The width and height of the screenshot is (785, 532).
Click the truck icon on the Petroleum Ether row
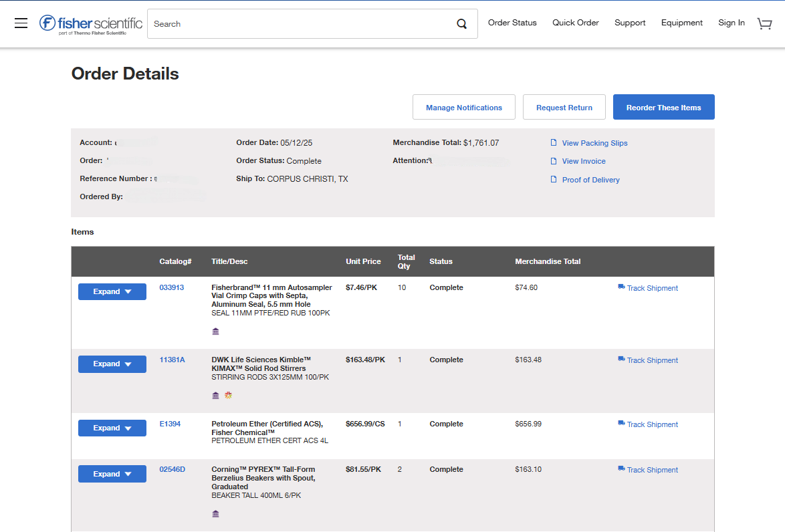coord(621,423)
